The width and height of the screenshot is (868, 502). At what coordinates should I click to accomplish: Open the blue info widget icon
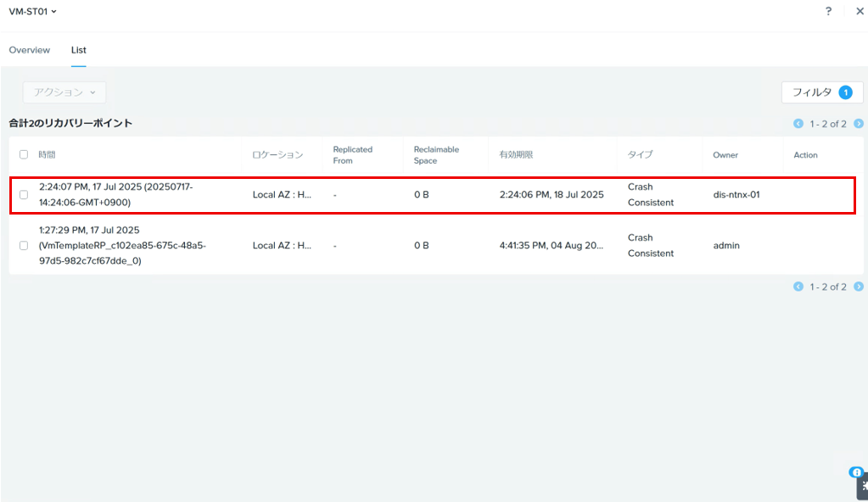(x=856, y=472)
